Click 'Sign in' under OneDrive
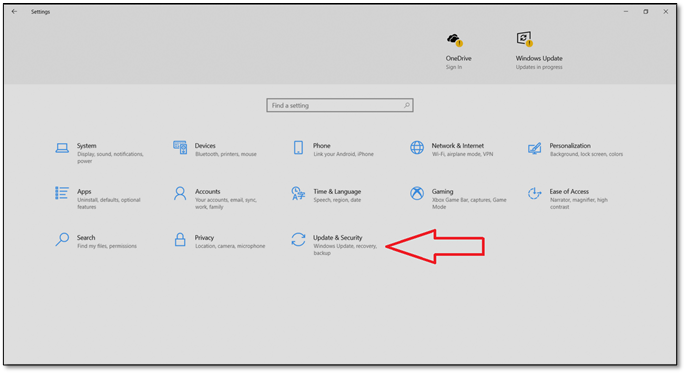The image size is (686, 374). tap(454, 67)
